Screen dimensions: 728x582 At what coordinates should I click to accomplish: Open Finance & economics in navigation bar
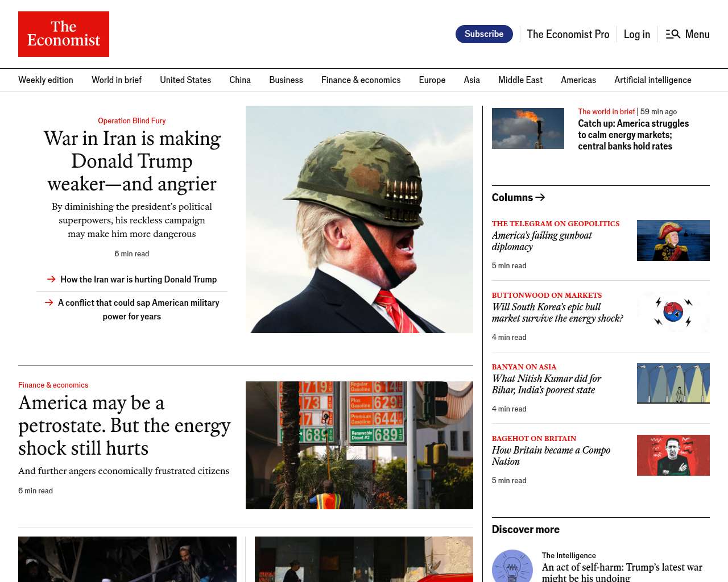[x=361, y=80]
